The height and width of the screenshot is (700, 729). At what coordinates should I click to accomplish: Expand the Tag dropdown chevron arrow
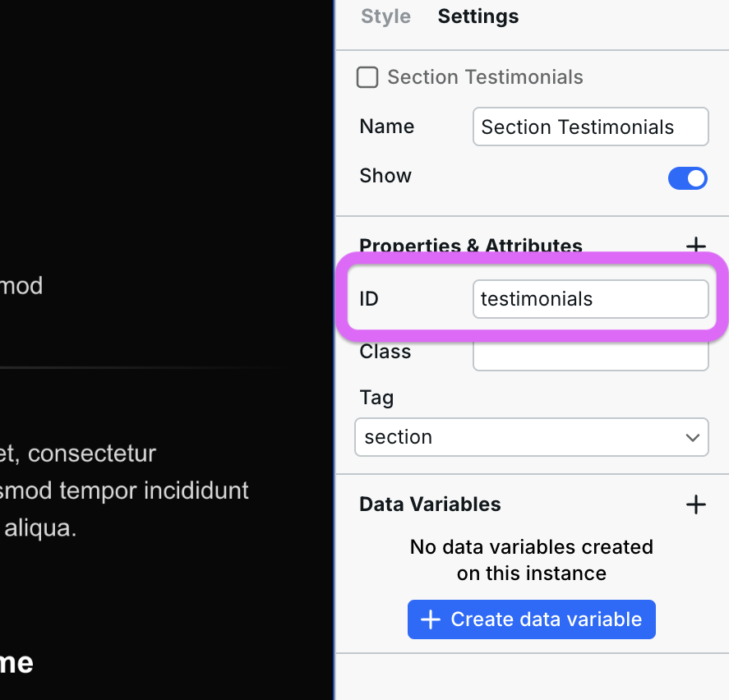[x=692, y=438]
